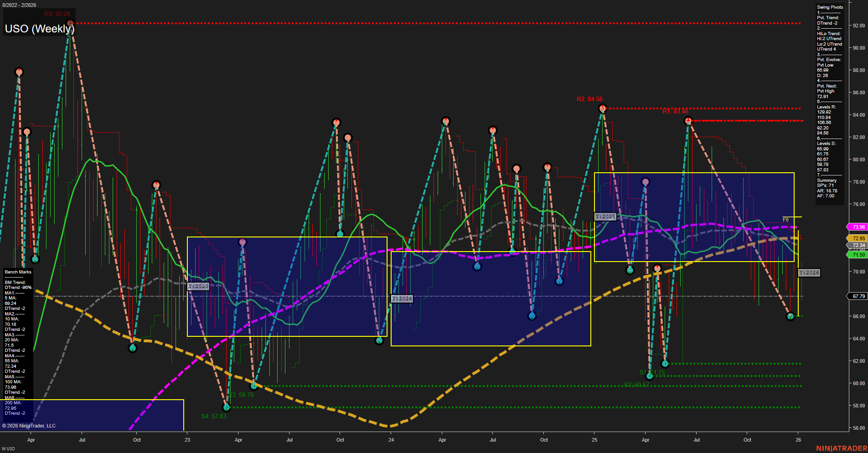Viewport: 868px width, 453px height.
Task: Click the Y:2023 year marker label
Action: point(198,286)
